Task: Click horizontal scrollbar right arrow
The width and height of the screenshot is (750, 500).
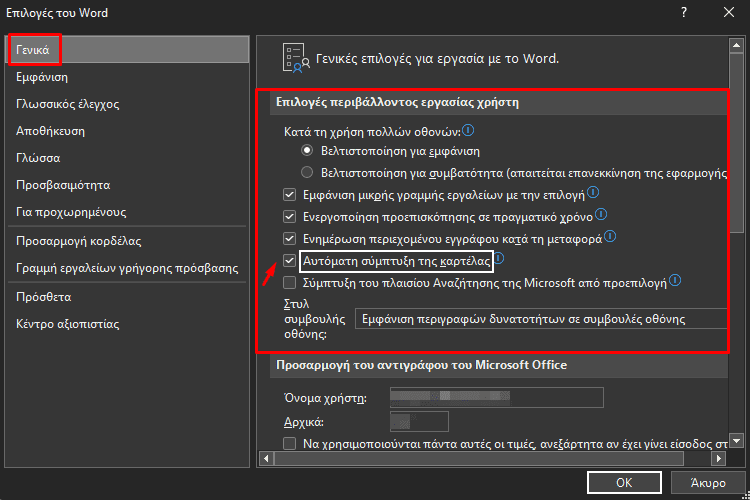Action: [x=718, y=458]
